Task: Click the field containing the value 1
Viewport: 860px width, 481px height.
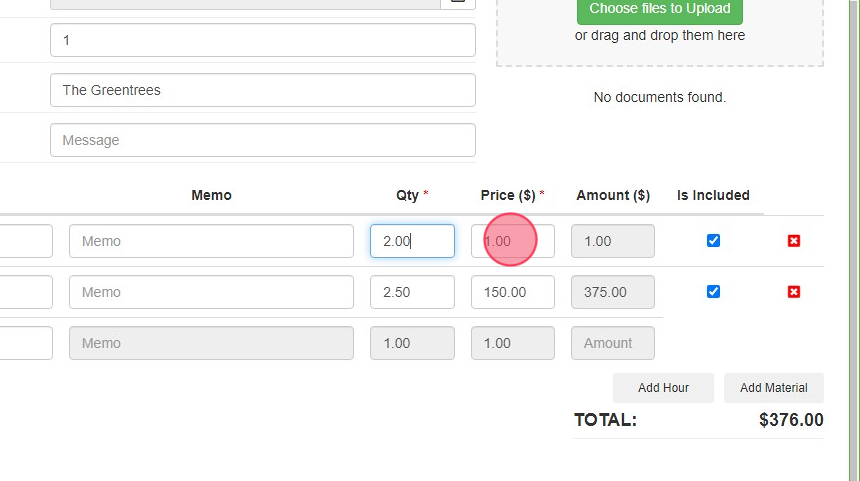Action: [263, 40]
